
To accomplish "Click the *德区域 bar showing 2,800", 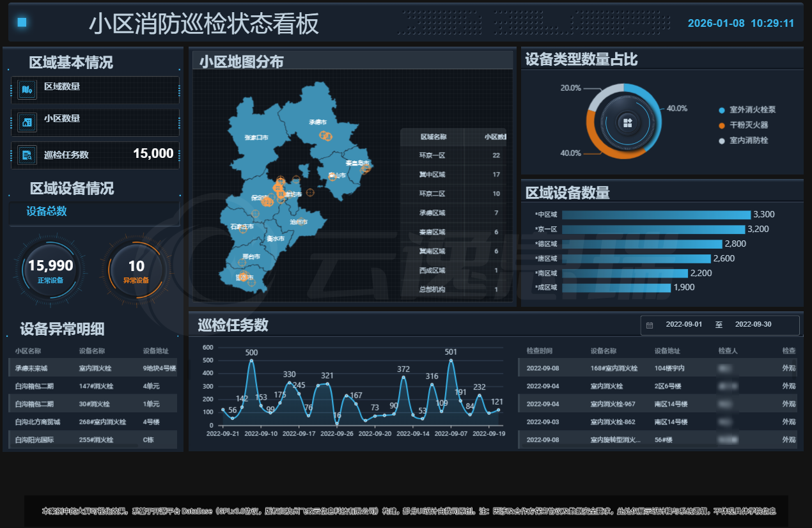I will pos(642,244).
